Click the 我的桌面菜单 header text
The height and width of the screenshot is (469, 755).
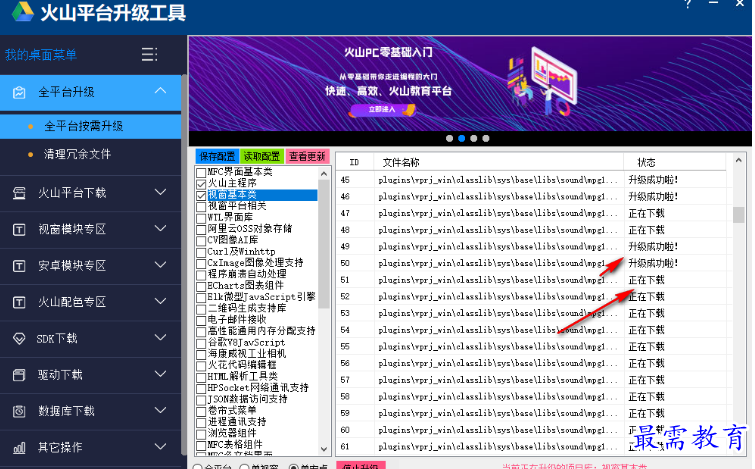click(x=40, y=55)
